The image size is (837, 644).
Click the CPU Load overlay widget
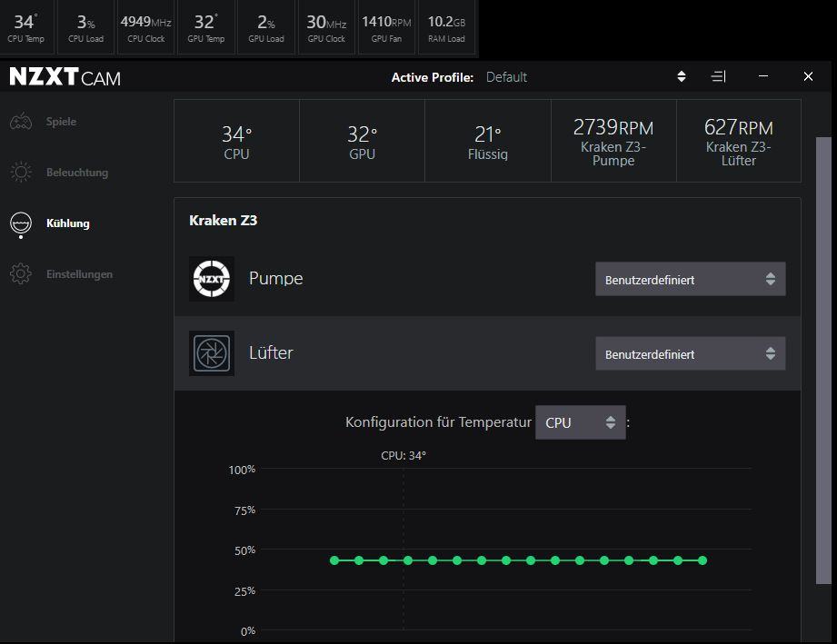(86, 28)
